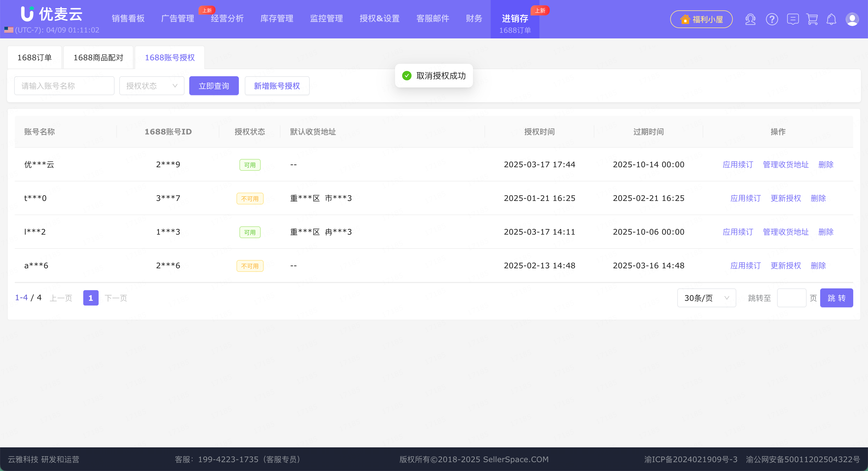This screenshot has width=868, height=471.
Task: Click the 立即查询 button
Action: click(214, 86)
